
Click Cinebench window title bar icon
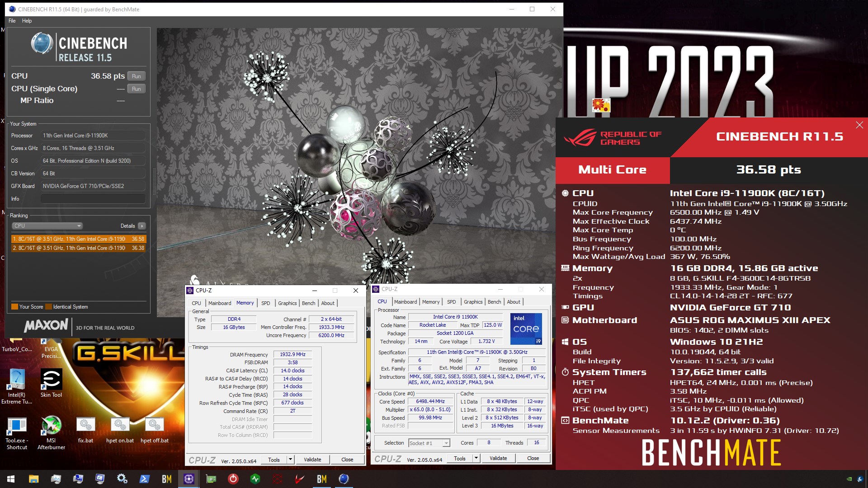tap(12, 9)
